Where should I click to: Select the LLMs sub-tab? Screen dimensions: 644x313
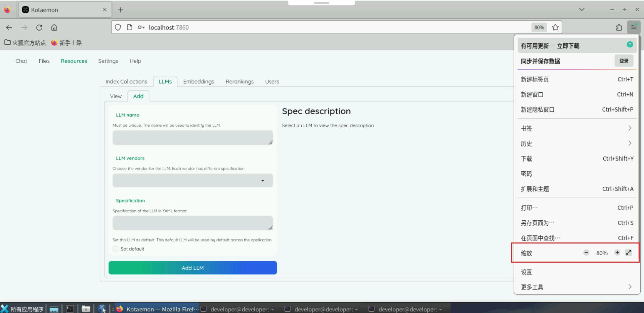pos(165,82)
